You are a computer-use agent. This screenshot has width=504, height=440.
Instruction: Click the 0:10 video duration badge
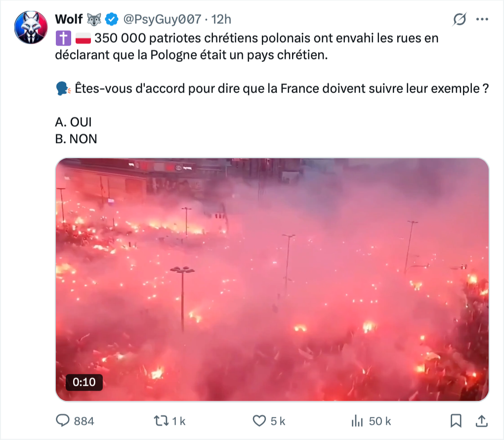(84, 382)
